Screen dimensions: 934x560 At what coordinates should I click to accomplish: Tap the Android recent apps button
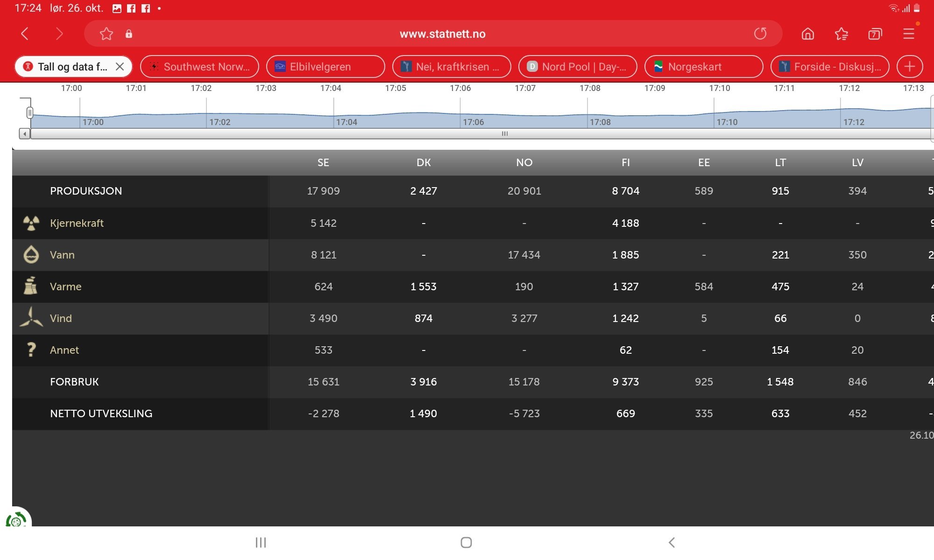point(261,542)
